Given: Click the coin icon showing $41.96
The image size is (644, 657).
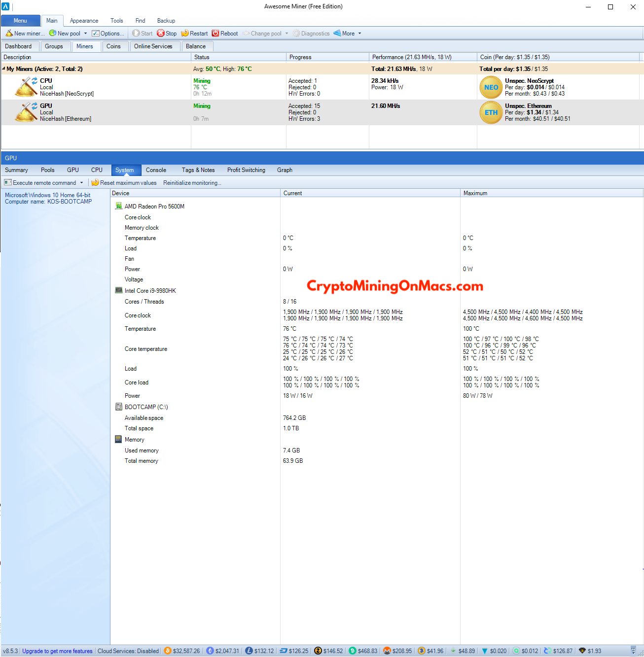Looking at the screenshot, I should 422,651.
